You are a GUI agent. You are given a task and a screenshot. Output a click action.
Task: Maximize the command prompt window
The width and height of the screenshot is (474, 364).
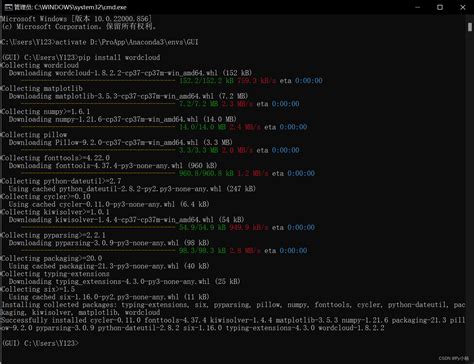(x=440, y=7)
